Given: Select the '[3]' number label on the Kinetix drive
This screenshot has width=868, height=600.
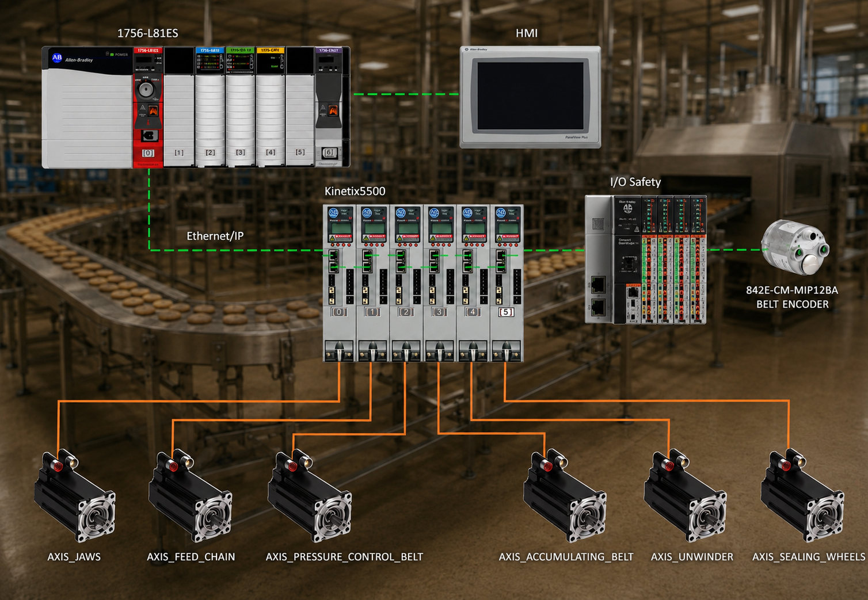Looking at the screenshot, I should 439,312.
